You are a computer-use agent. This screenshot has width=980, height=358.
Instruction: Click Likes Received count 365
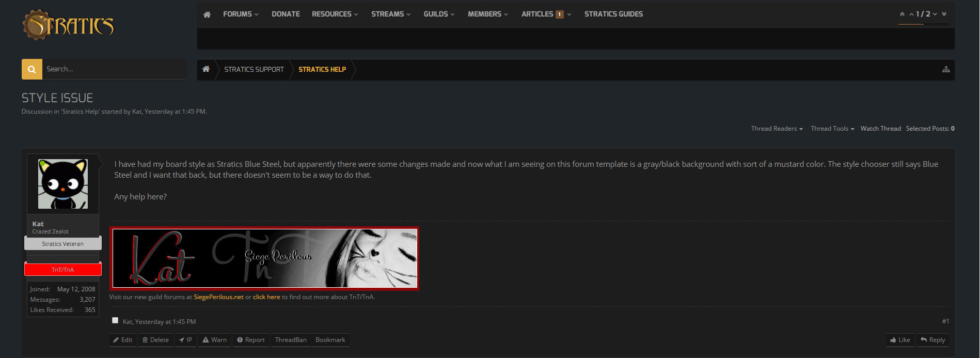pyautogui.click(x=90, y=310)
